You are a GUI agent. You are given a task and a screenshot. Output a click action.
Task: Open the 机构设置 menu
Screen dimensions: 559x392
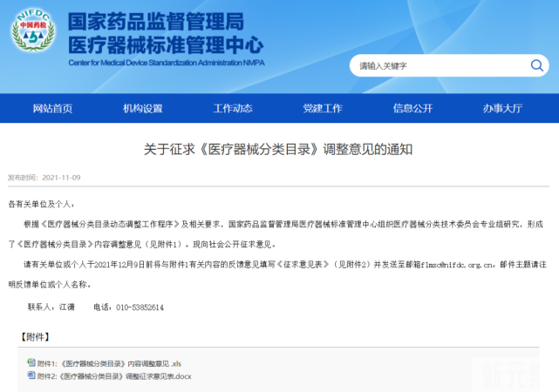click(x=142, y=108)
